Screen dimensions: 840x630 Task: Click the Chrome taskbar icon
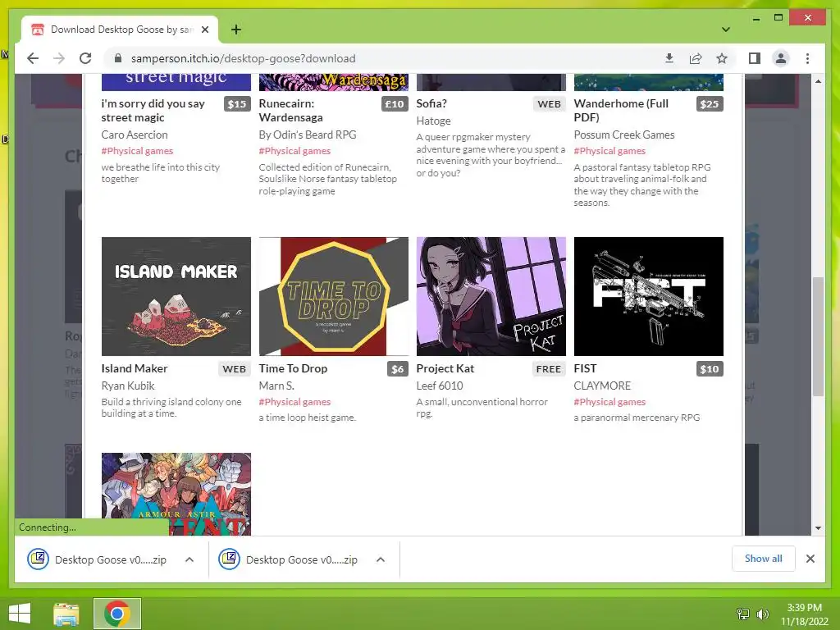[x=117, y=614]
